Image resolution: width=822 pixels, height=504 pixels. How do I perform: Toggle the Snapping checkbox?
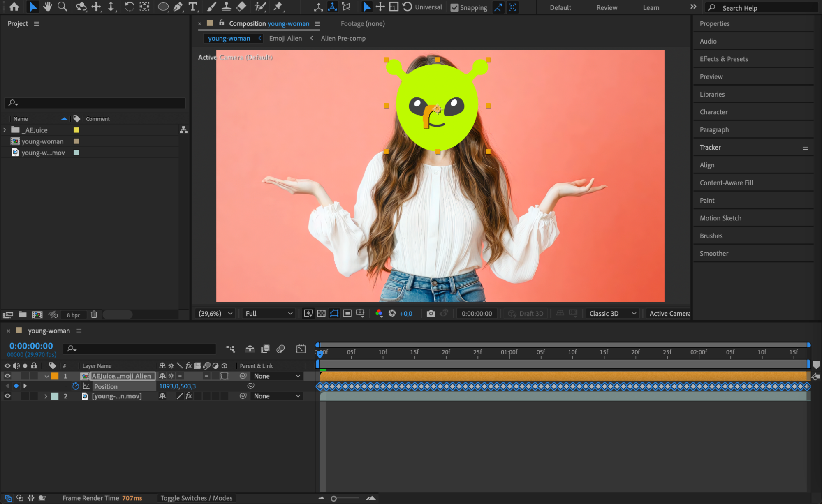454,7
